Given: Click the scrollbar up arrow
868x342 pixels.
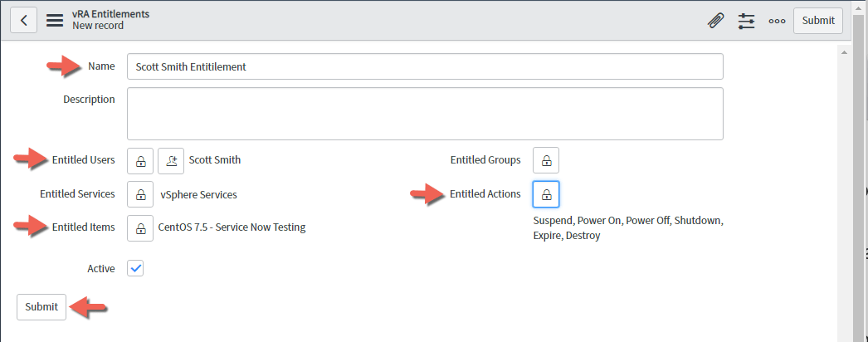Looking at the screenshot, I should [x=845, y=52].
